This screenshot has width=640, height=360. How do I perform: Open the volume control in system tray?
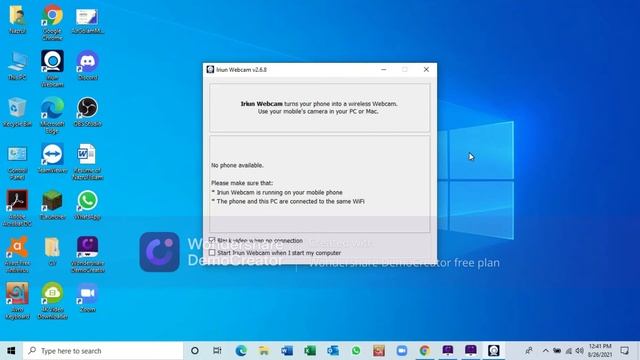click(579, 351)
